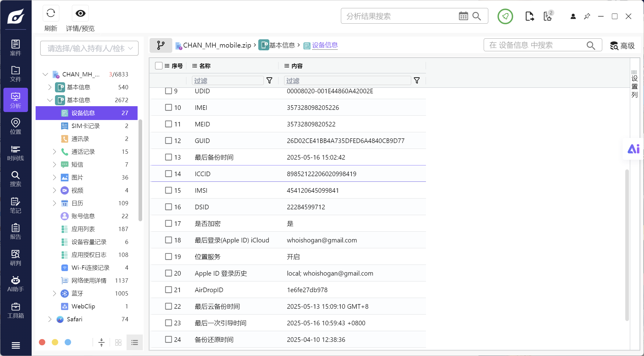Select the red color tag dot

(x=42, y=342)
